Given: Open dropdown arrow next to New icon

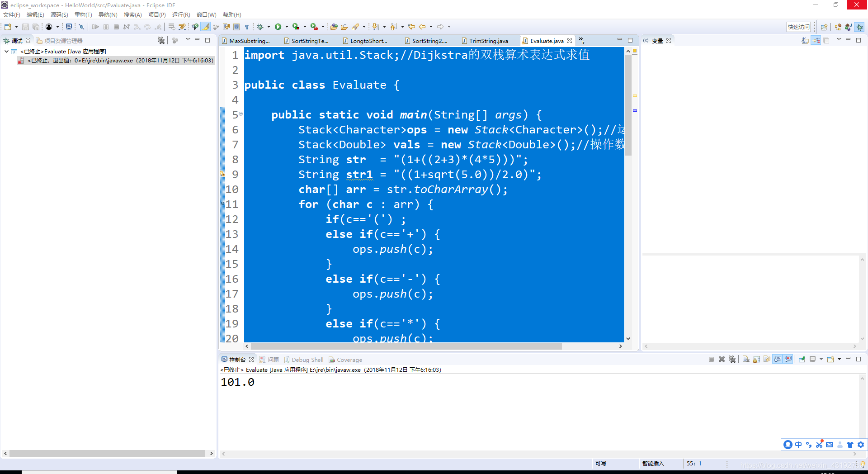Looking at the screenshot, I should tap(16, 27).
